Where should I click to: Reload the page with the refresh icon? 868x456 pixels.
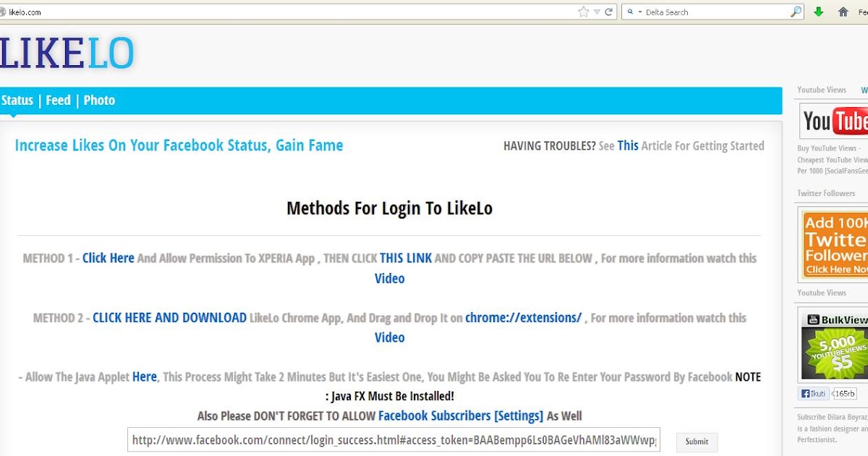click(x=609, y=12)
